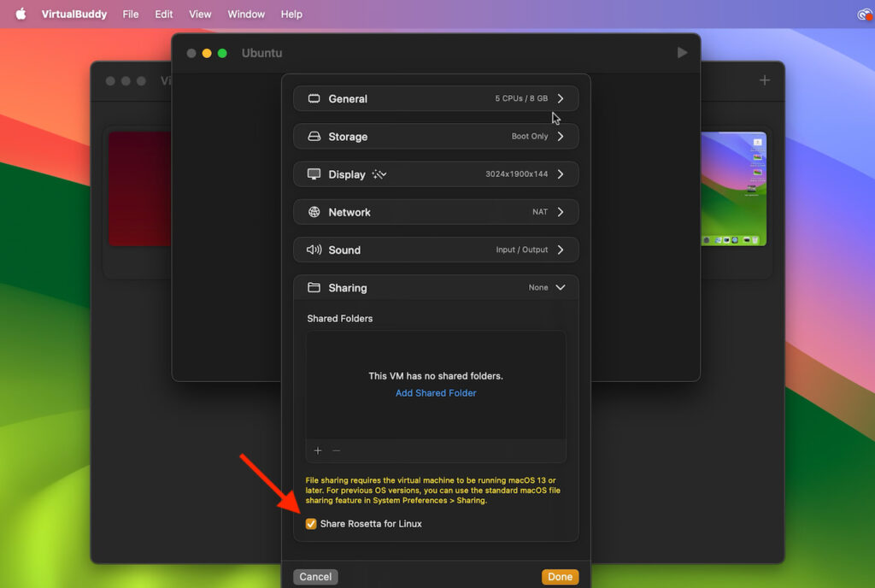The width and height of the screenshot is (875, 588).
Task: Click the General section monitor icon
Action: point(314,99)
